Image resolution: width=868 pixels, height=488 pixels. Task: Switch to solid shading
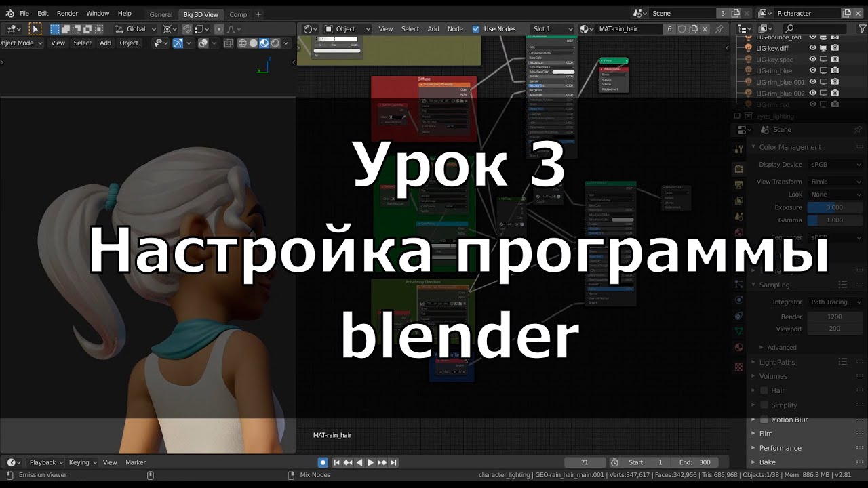(253, 43)
